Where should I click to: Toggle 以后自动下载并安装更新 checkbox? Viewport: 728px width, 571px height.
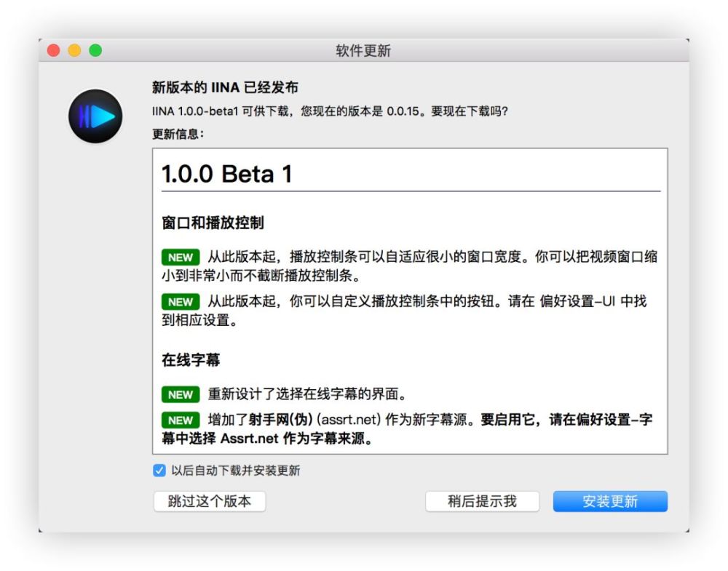click(159, 471)
